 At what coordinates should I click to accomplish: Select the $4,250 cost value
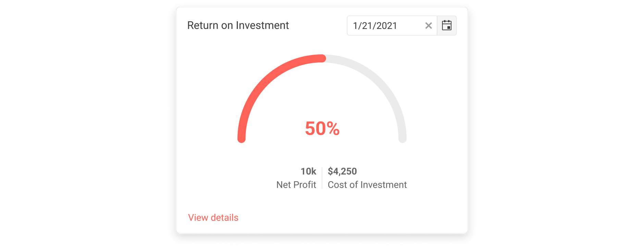click(x=342, y=171)
